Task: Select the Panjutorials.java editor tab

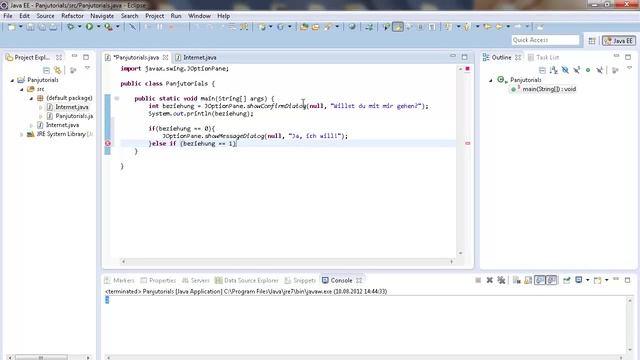Action: point(136,58)
